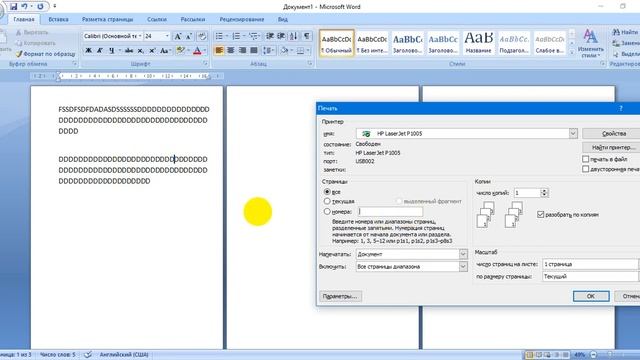Click the redo (repeat) icon in the title bar
The width and height of the screenshot is (640, 360).
pos(40,7)
